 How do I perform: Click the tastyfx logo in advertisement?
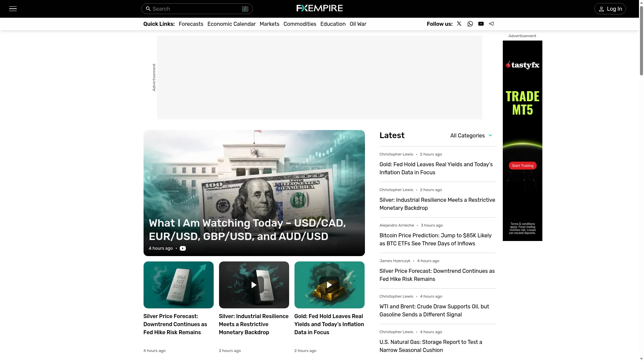coord(522,65)
